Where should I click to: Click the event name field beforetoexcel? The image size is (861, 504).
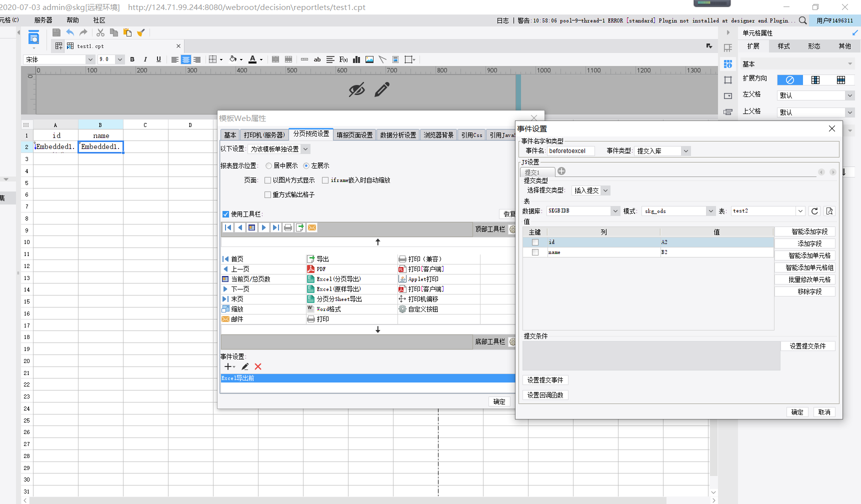(570, 151)
